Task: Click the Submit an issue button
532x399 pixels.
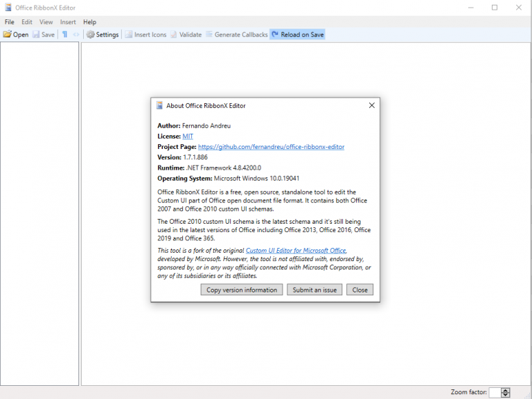Action: [x=314, y=290]
